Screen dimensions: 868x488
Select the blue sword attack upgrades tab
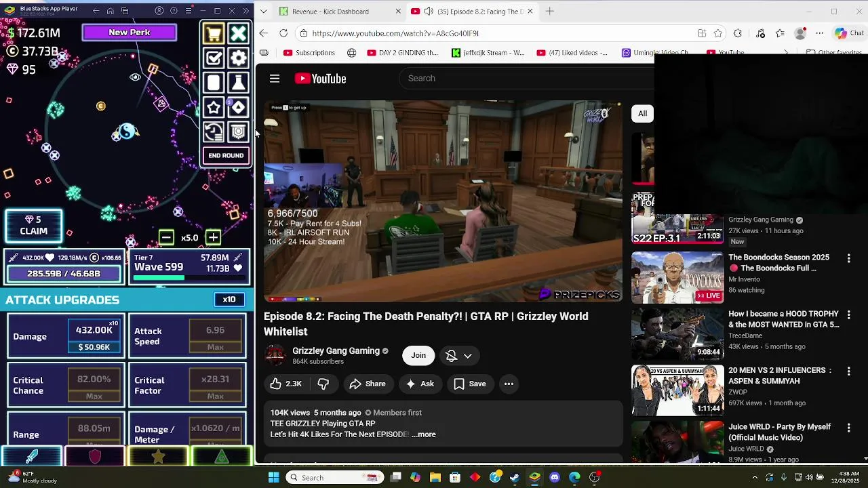coord(32,457)
